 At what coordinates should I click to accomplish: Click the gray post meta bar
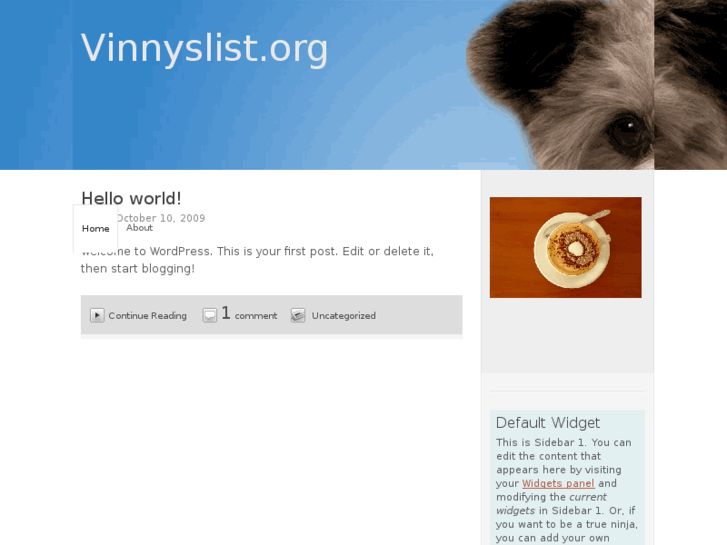click(271, 315)
